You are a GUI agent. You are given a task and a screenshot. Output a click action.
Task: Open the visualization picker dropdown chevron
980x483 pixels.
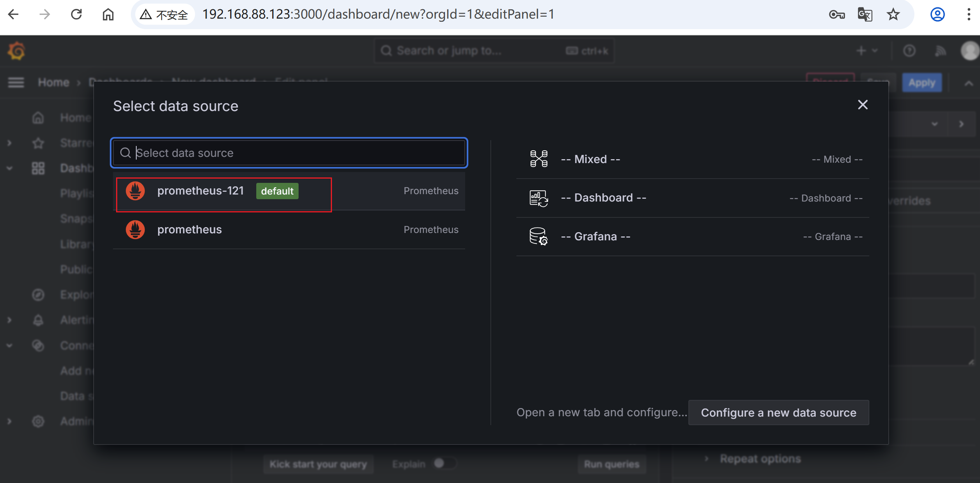tap(934, 124)
